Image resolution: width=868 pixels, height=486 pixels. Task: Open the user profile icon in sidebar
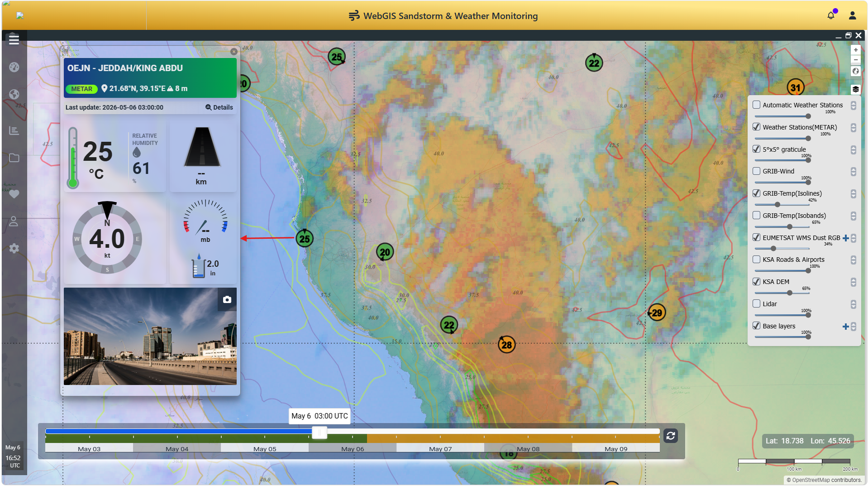pyautogui.click(x=14, y=221)
